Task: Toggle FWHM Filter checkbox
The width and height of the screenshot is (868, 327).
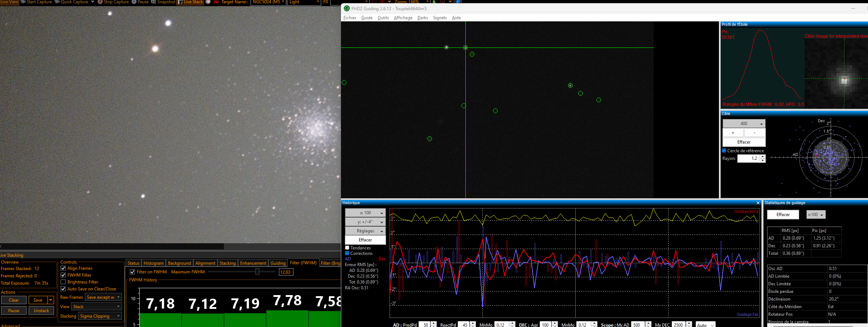Action: pyautogui.click(x=63, y=275)
